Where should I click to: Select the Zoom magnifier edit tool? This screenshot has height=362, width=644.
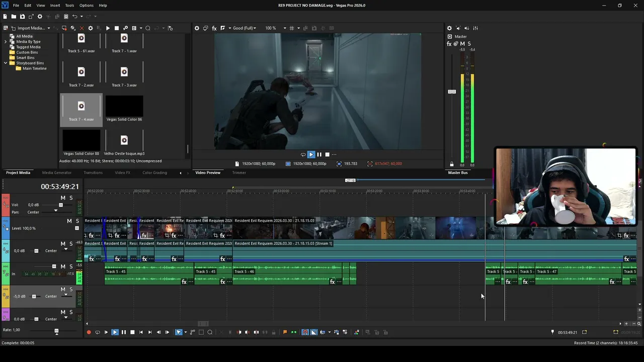[x=210, y=332]
